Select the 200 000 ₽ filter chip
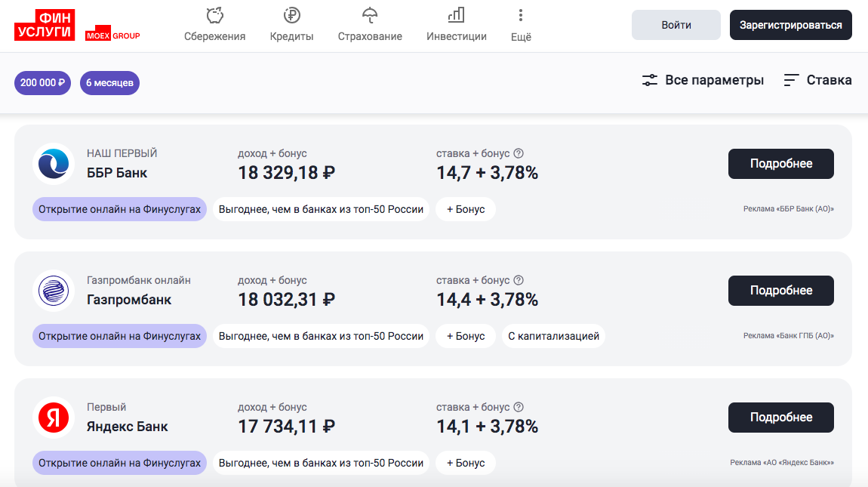The height and width of the screenshot is (487, 868). click(42, 83)
